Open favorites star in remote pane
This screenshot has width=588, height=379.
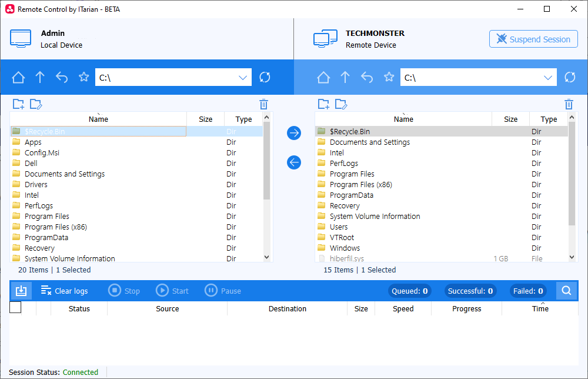tap(389, 77)
